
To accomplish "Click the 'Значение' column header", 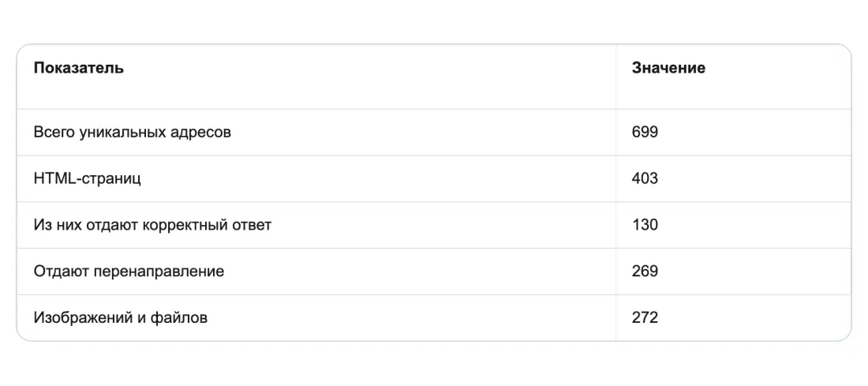I will (668, 68).
